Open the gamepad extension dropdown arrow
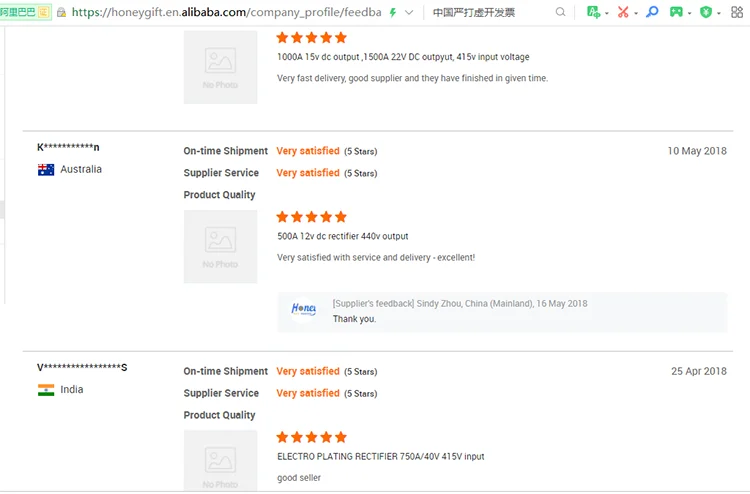 (690, 12)
